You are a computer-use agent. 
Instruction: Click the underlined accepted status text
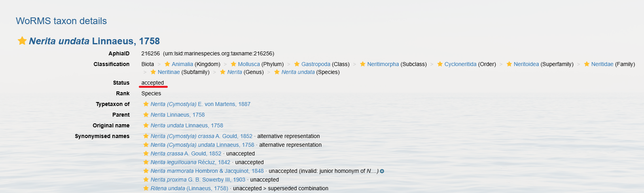[x=153, y=83]
